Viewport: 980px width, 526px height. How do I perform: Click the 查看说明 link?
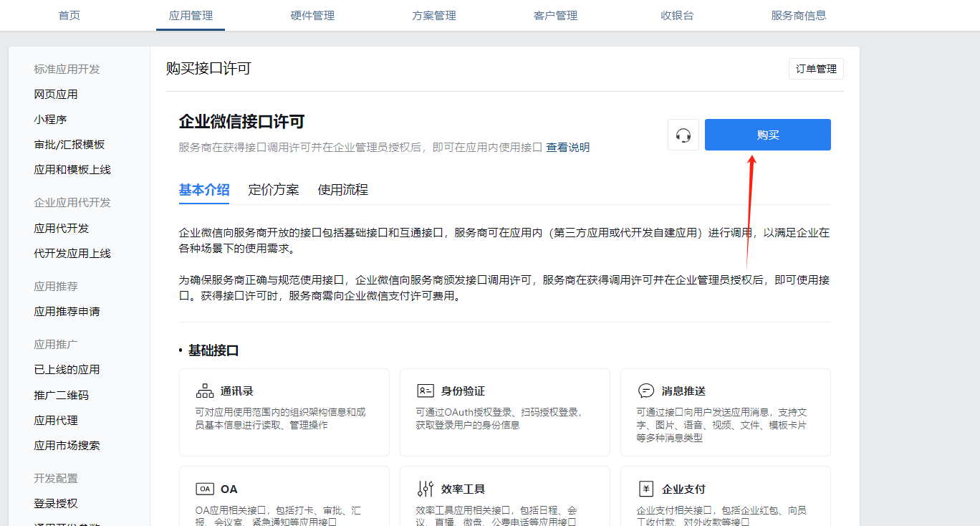[x=568, y=147]
